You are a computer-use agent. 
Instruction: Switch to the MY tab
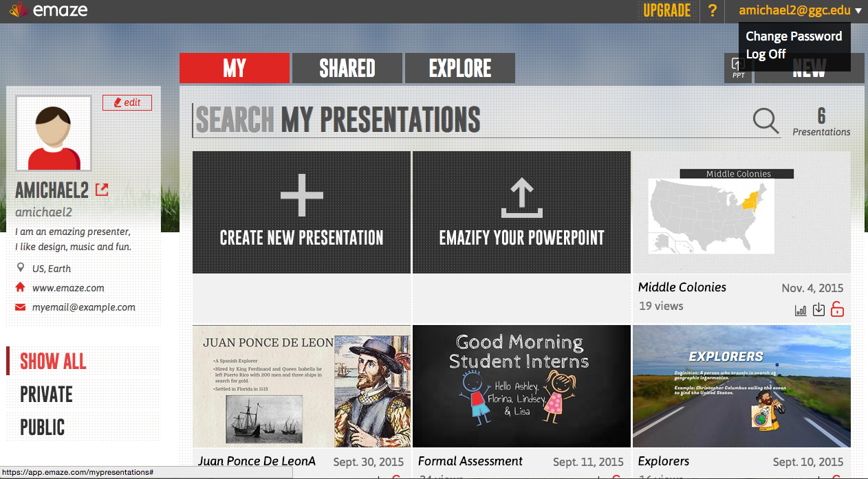tap(235, 68)
